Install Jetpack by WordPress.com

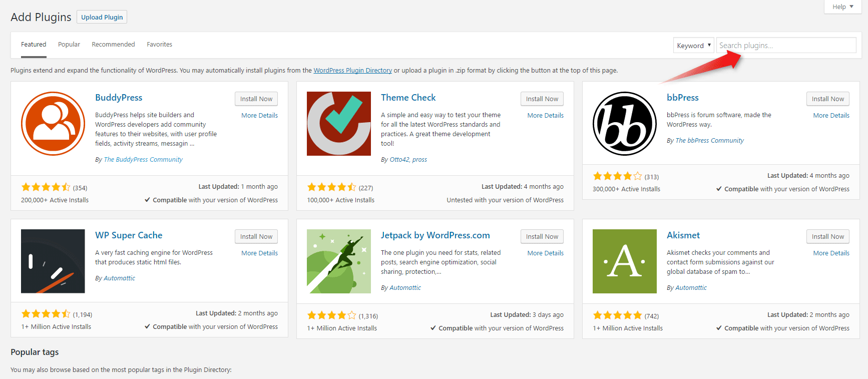tap(542, 237)
